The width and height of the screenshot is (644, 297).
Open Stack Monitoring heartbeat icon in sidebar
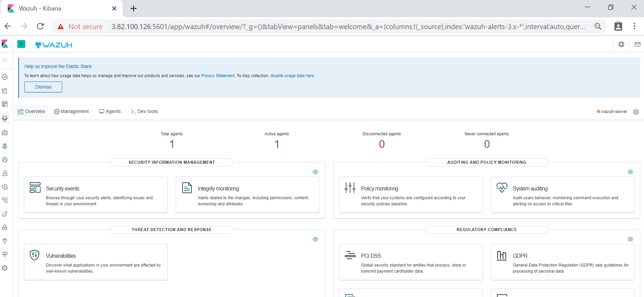tap(5, 254)
